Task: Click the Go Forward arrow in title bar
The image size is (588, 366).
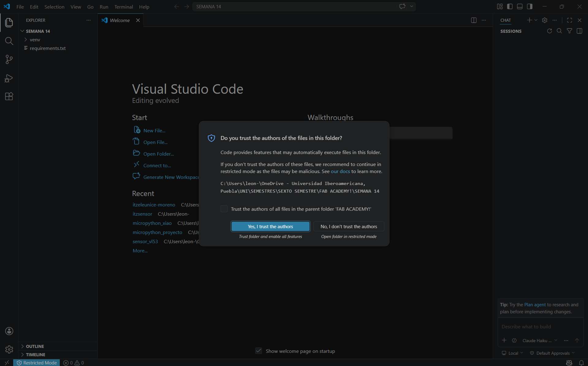Action: click(x=187, y=6)
